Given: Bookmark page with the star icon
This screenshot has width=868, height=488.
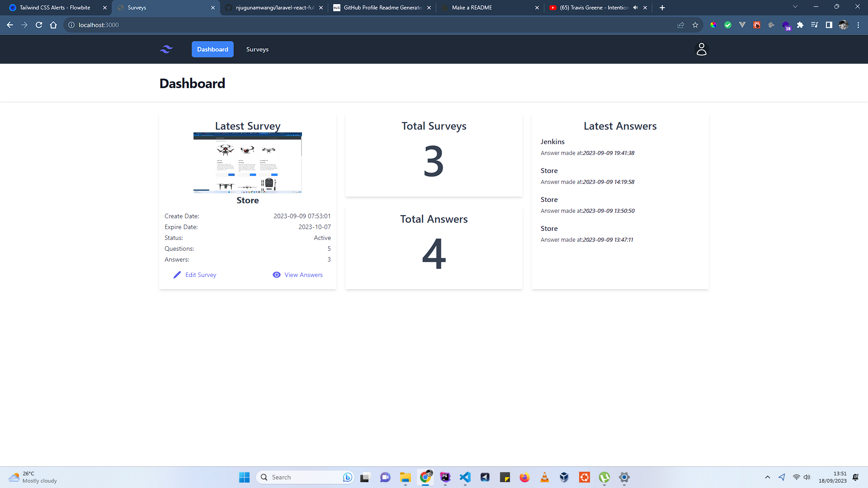Looking at the screenshot, I should [695, 25].
